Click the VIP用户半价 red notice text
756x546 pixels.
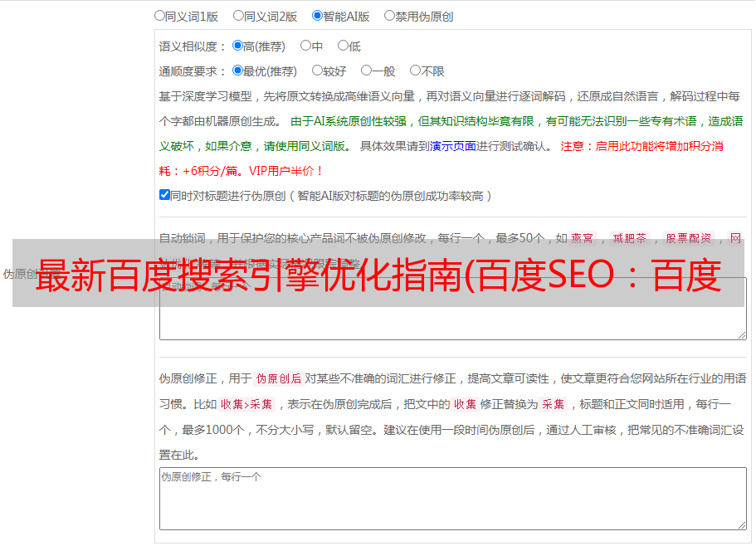point(285,171)
